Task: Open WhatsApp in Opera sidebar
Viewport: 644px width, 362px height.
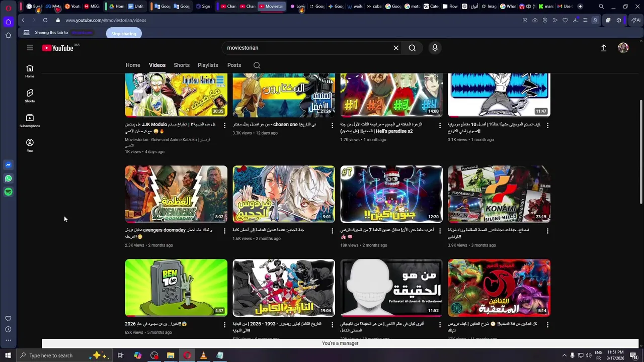Action: (8, 178)
